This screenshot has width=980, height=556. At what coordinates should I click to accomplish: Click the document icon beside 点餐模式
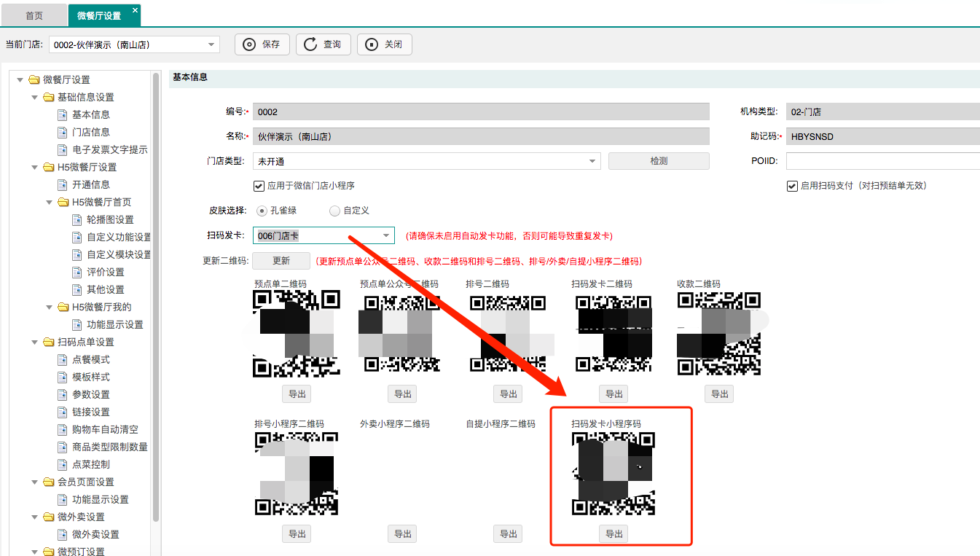63,359
